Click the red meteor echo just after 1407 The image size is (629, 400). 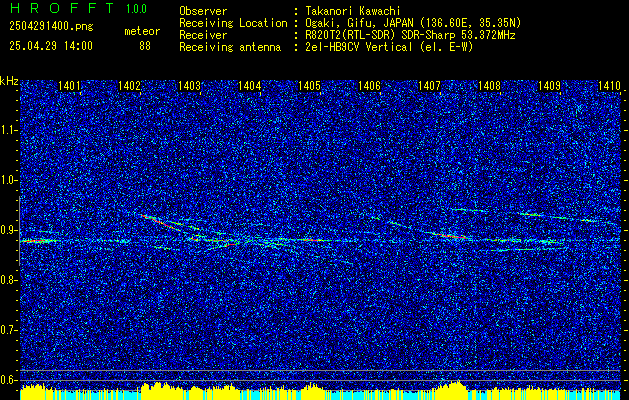449,236
